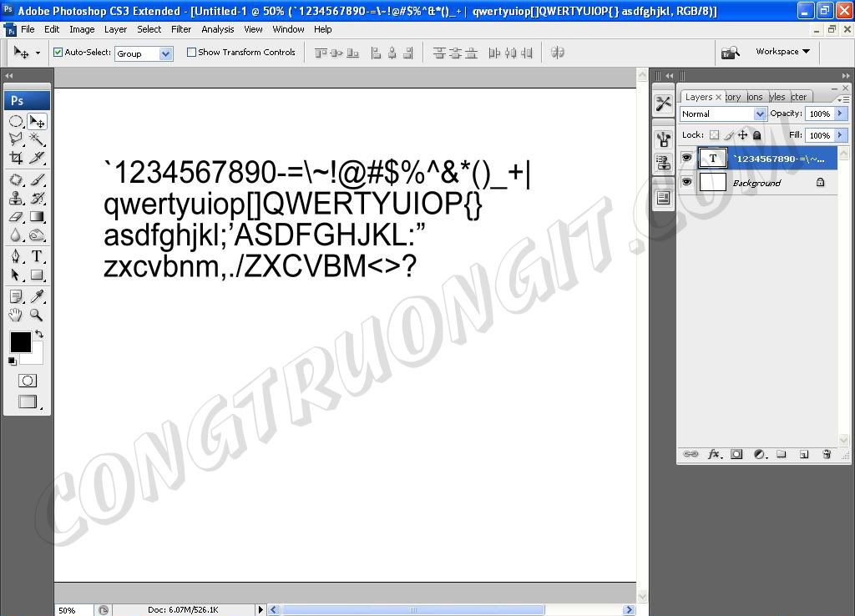Viewport: 855px width, 616px height.
Task: Click the black foreground color swatch
Action: 20,341
